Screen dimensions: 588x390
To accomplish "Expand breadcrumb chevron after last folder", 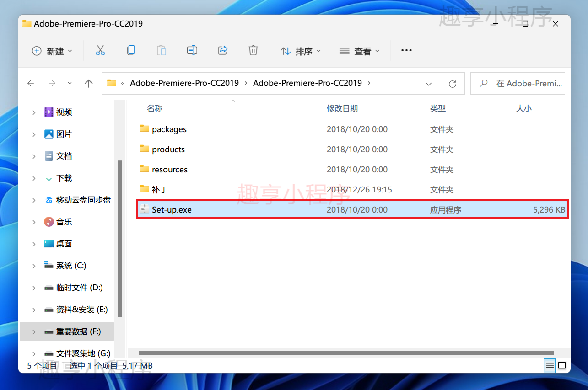I will [x=369, y=83].
